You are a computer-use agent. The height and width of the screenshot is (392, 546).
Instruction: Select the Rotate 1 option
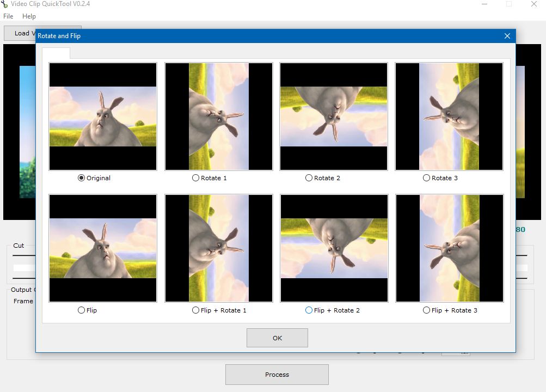209,178
